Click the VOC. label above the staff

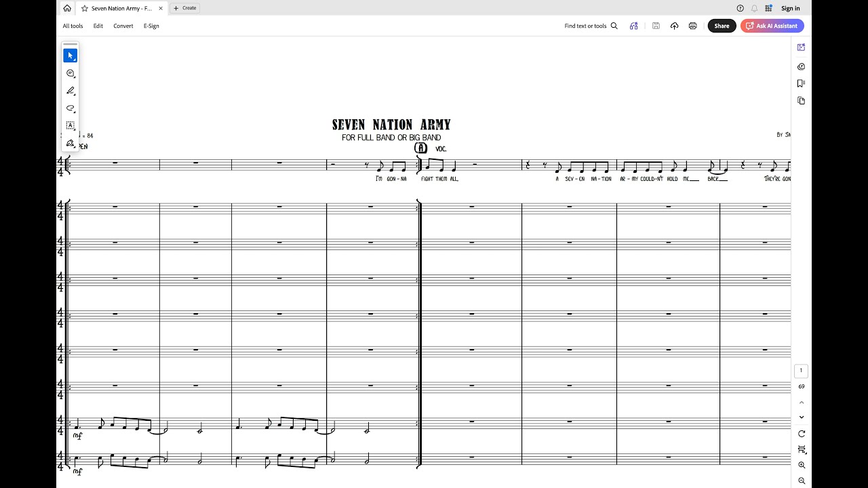pos(441,148)
